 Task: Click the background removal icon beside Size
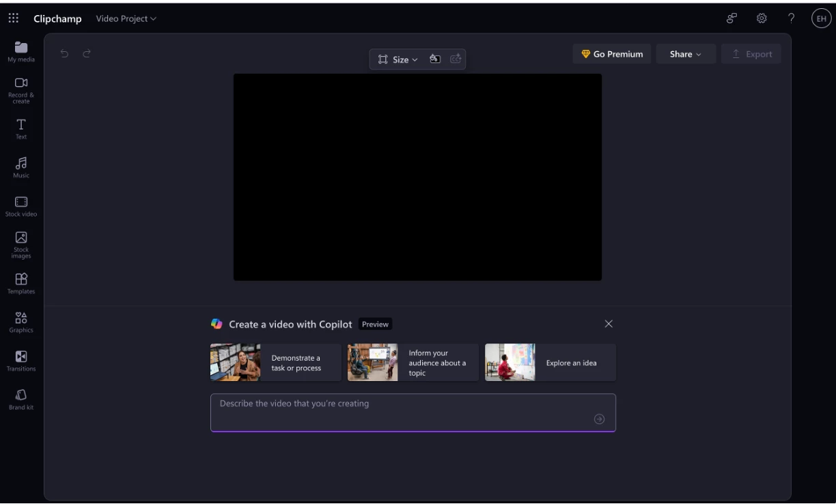[x=435, y=59]
